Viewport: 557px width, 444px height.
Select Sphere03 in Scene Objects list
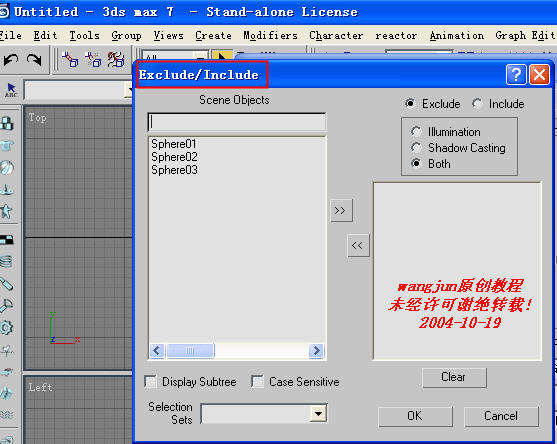(174, 170)
